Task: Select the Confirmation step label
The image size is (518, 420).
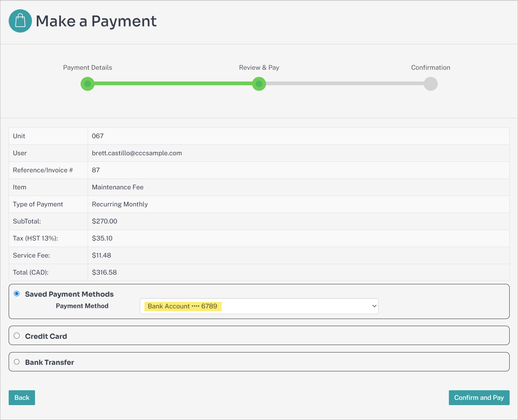Action: pyautogui.click(x=431, y=68)
